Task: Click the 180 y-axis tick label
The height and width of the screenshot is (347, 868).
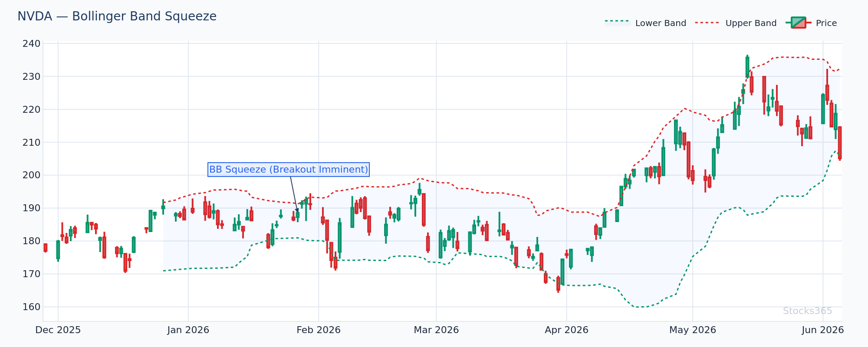Action: tap(32, 241)
